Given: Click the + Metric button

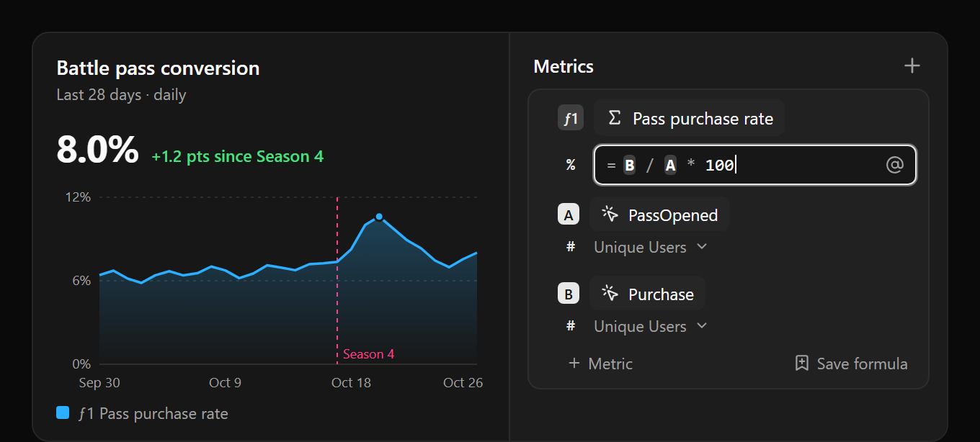Looking at the screenshot, I should (x=600, y=364).
